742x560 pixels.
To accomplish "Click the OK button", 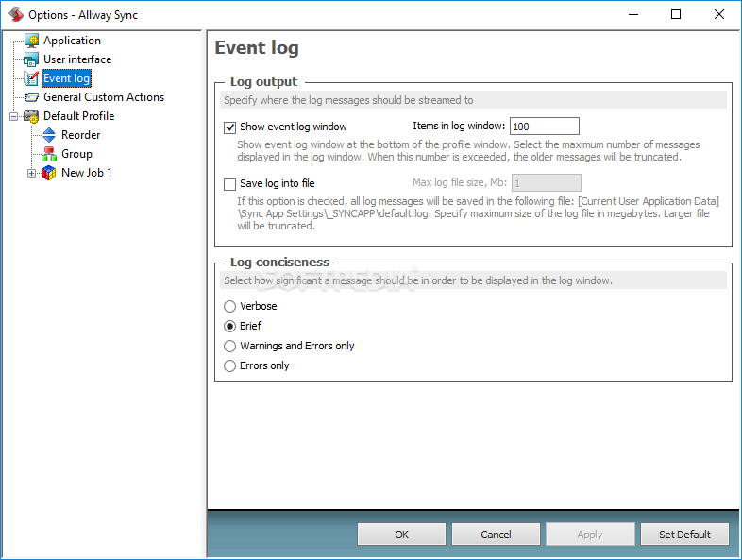I will pyautogui.click(x=401, y=535).
